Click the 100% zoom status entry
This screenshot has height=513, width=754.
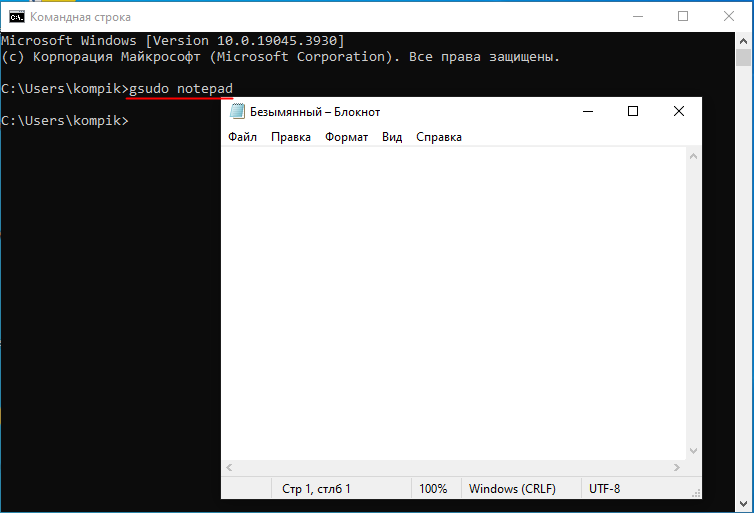(x=433, y=489)
